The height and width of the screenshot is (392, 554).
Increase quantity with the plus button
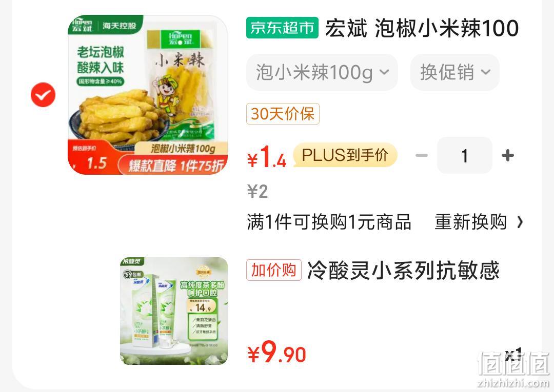508,155
